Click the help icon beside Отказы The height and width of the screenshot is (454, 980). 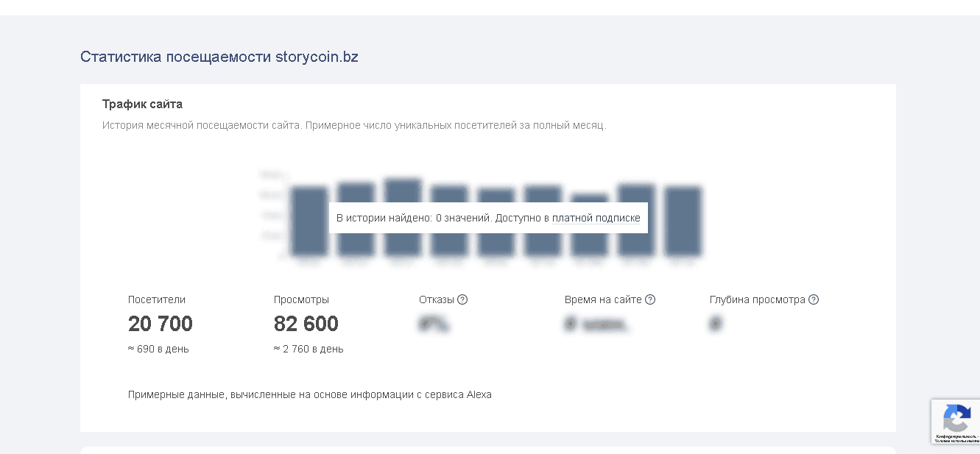462,299
